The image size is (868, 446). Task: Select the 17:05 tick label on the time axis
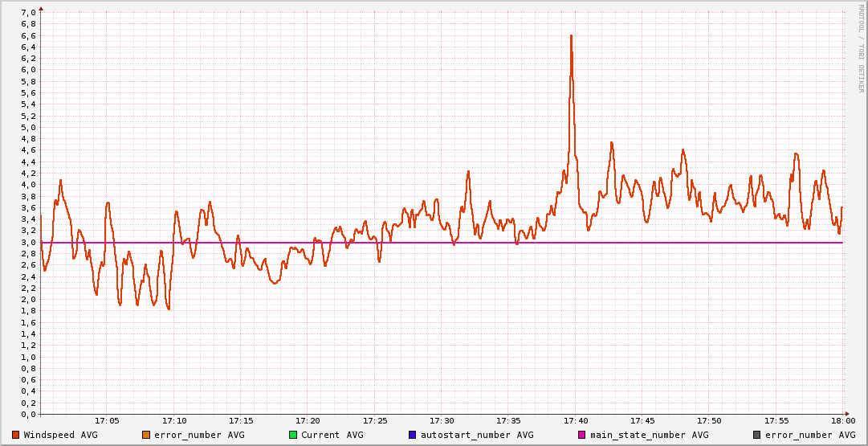107,421
